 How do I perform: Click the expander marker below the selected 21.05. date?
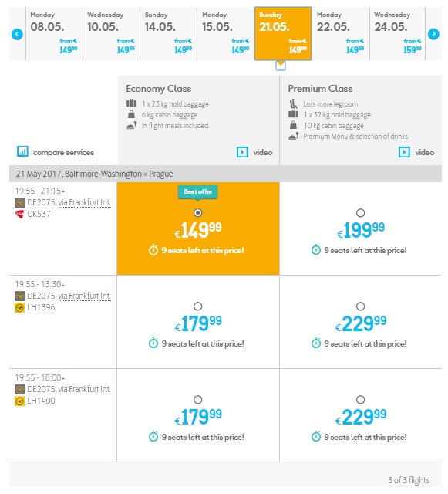click(281, 66)
